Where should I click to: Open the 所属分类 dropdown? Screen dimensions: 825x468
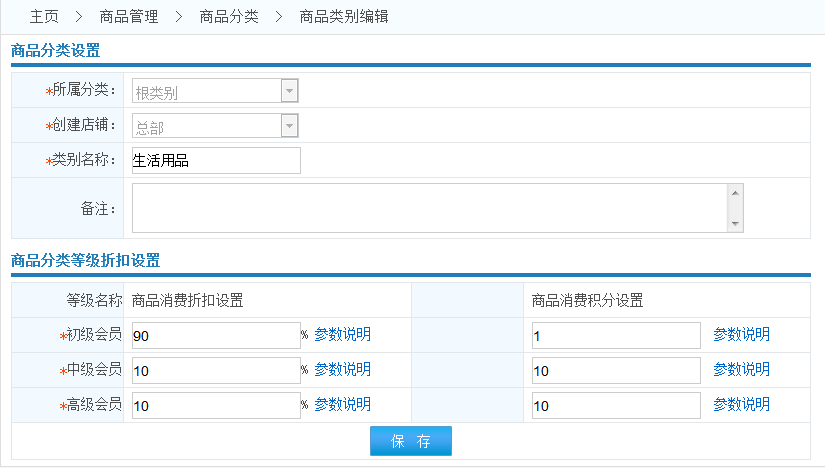(215, 93)
